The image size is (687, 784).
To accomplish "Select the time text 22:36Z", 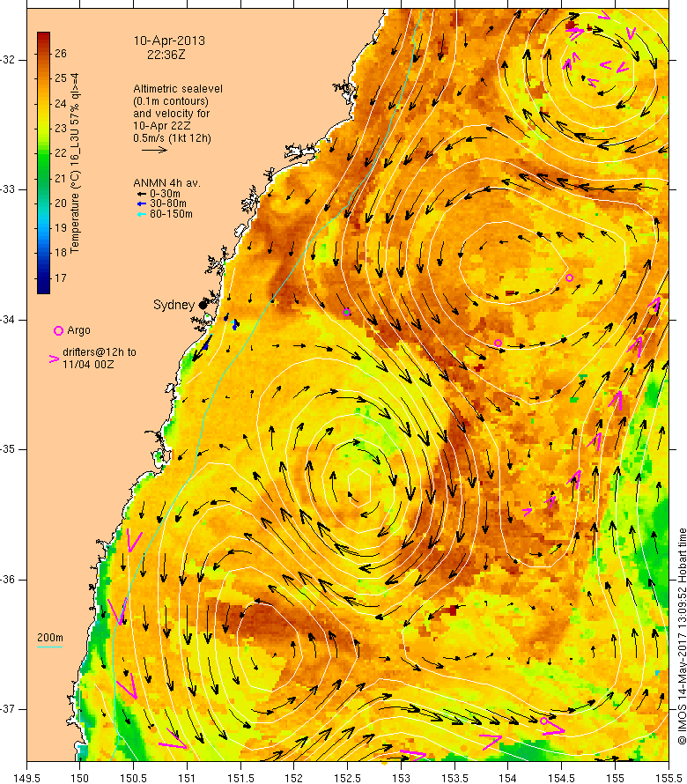I will [166, 55].
